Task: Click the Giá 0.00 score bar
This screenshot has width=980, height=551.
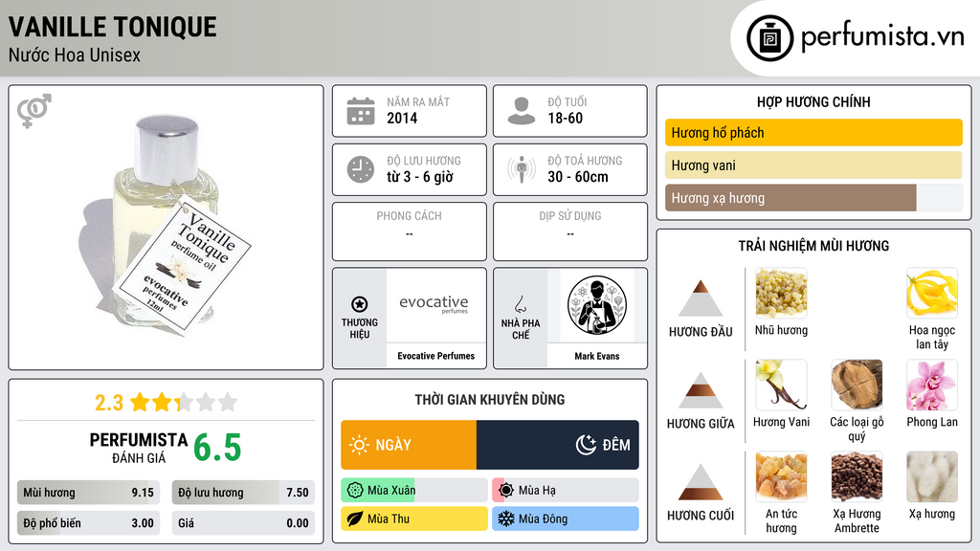Action: [x=243, y=523]
